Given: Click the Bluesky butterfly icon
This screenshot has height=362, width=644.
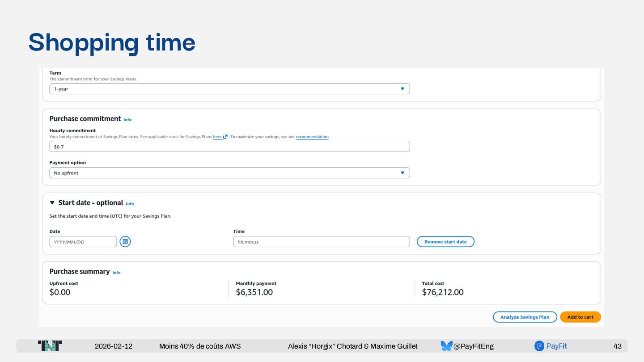Looking at the screenshot, I should pos(446,346).
